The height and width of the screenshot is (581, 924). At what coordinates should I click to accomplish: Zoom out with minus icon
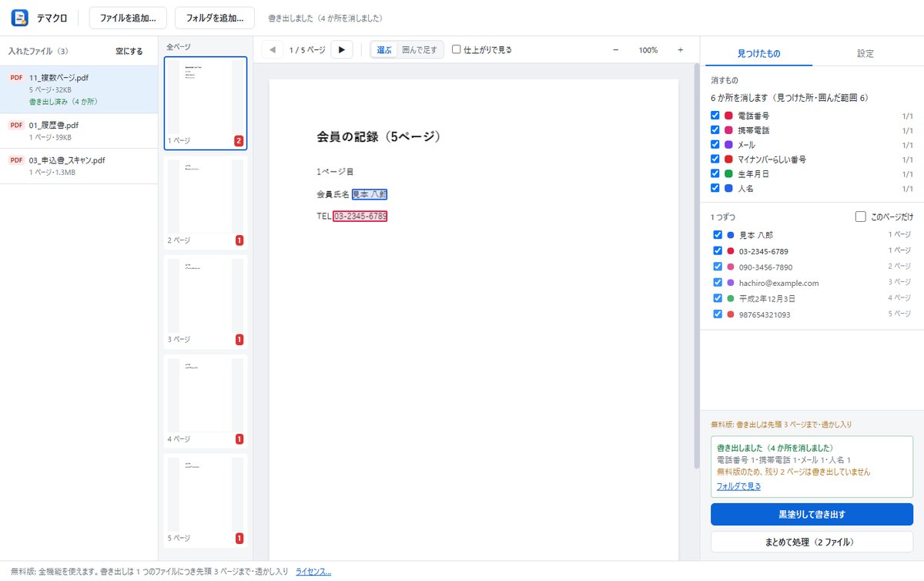point(615,50)
